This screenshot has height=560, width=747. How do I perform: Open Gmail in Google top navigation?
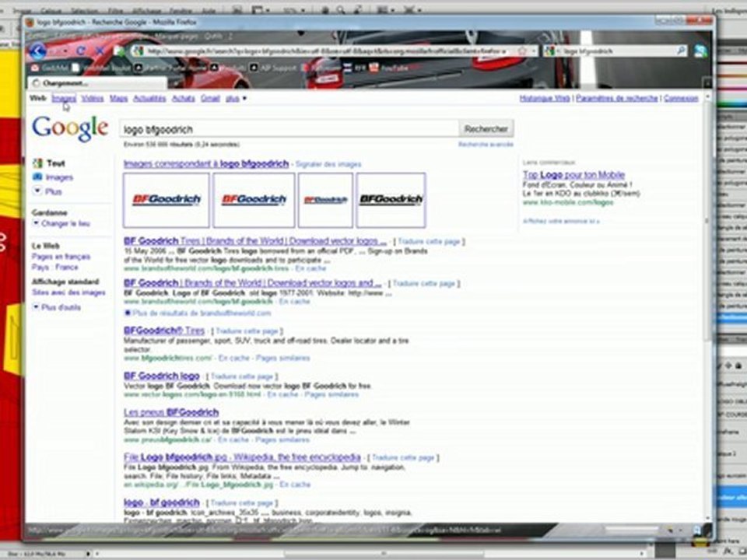pos(210,99)
